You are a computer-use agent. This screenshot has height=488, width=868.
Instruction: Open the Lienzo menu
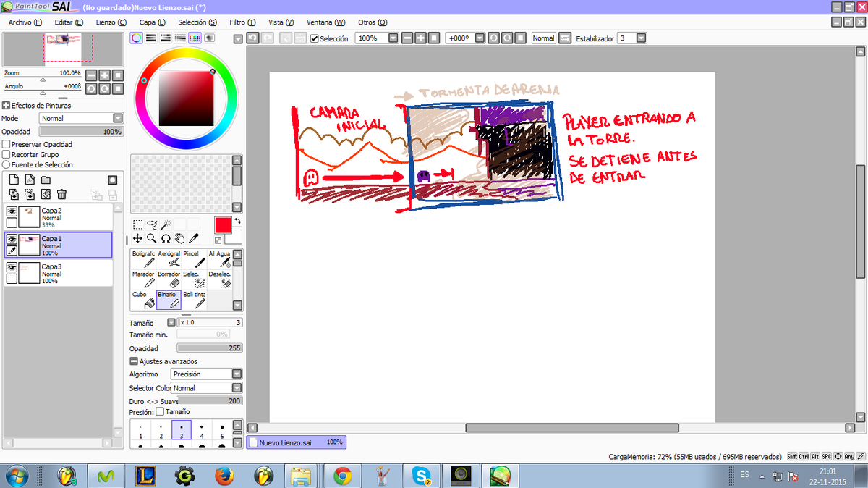(x=111, y=22)
